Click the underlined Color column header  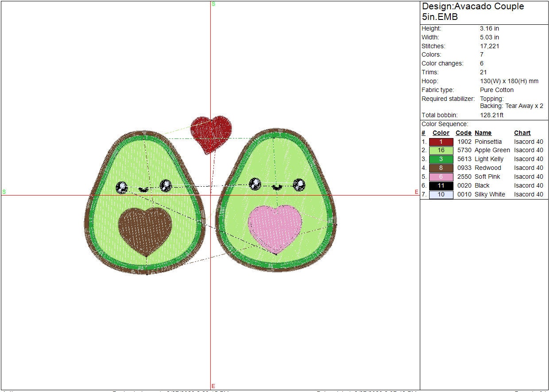click(441, 133)
